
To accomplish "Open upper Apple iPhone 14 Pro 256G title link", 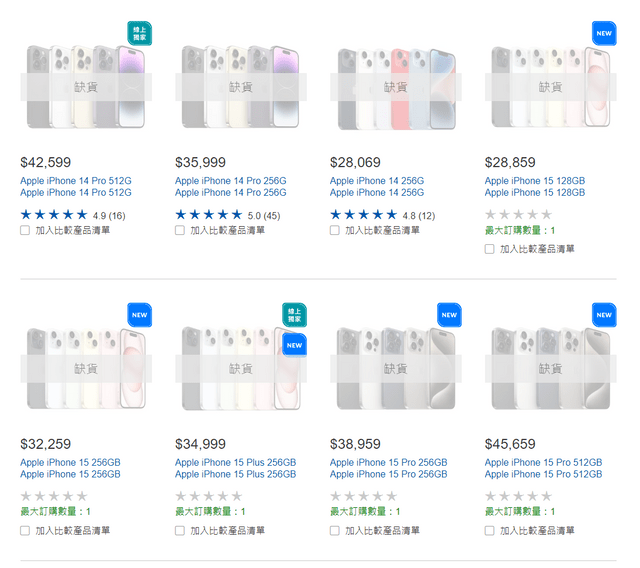I will pos(231,181).
